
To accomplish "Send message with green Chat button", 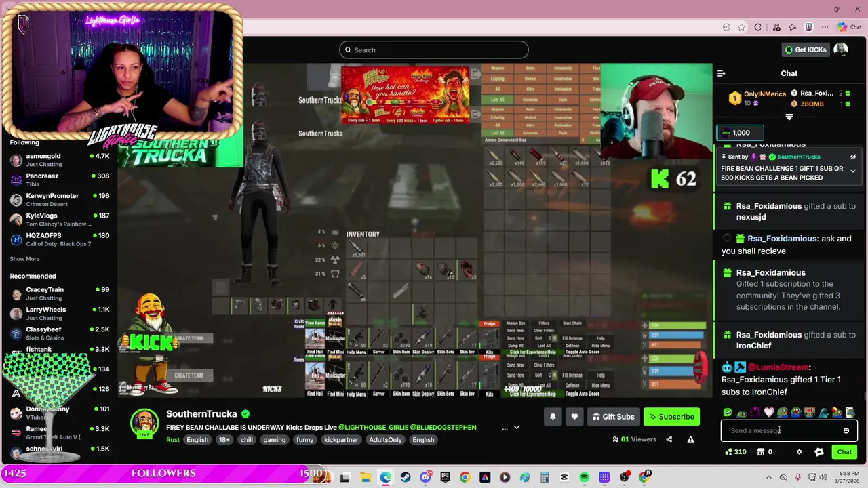I will click(844, 452).
